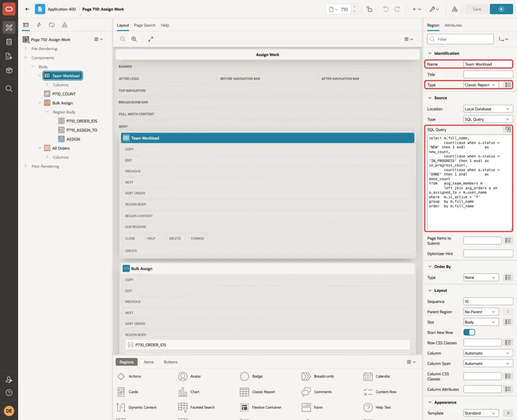
Task: Collapse the Identification section
Action: point(430,54)
